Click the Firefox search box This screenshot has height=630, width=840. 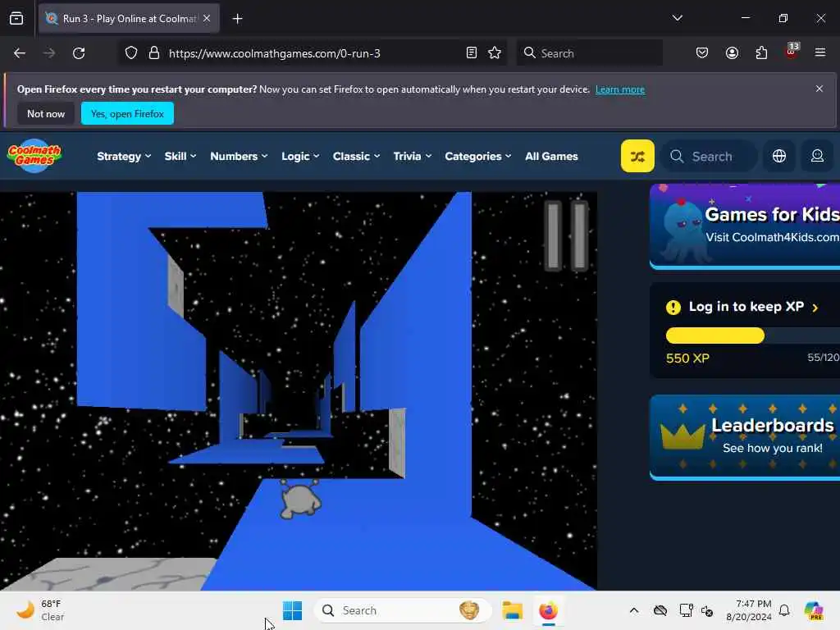[589, 53]
